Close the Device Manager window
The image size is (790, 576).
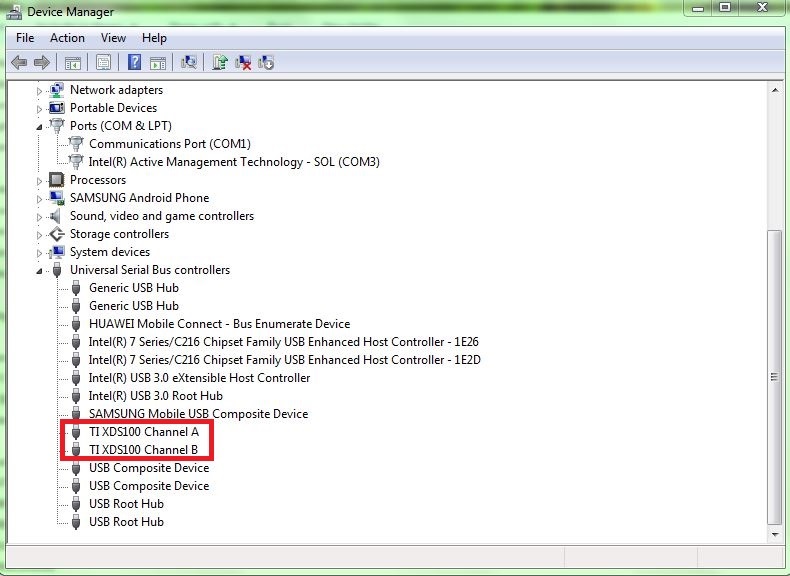click(762, 8)
